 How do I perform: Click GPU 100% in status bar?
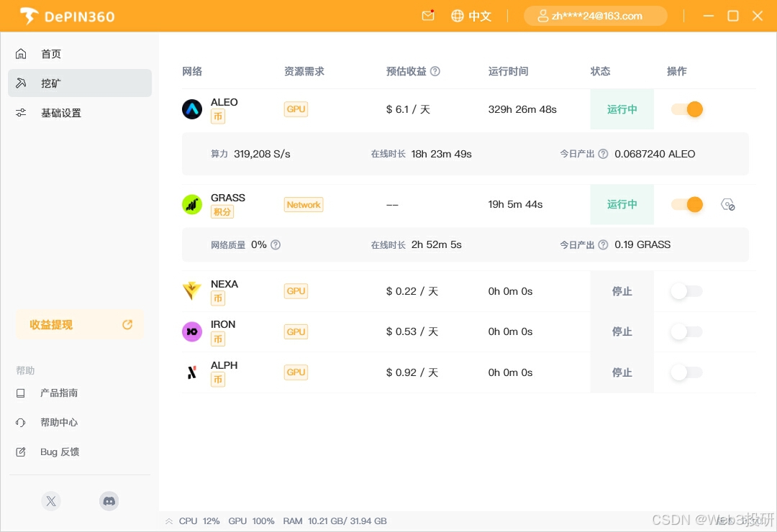251,521
